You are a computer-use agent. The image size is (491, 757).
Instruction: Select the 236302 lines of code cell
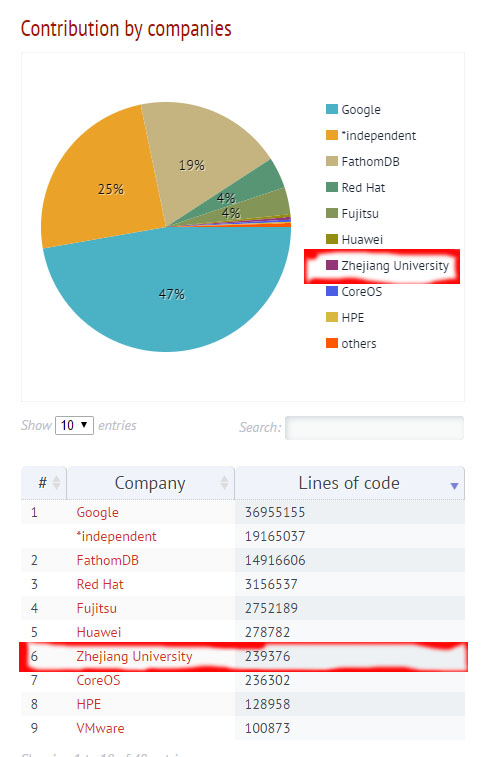350,680
